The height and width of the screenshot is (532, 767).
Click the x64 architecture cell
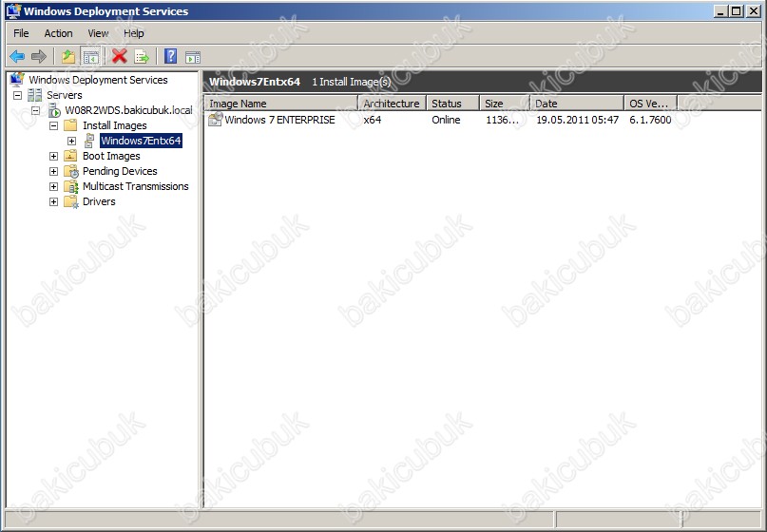tap(373, 120)
